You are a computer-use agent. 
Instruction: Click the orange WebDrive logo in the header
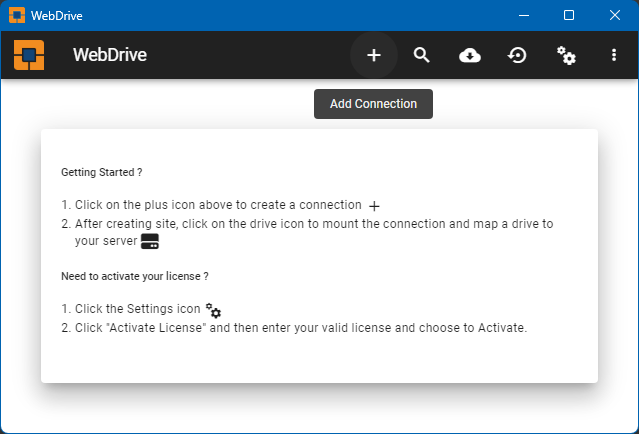pyautogui.click(x=29, y=55)
